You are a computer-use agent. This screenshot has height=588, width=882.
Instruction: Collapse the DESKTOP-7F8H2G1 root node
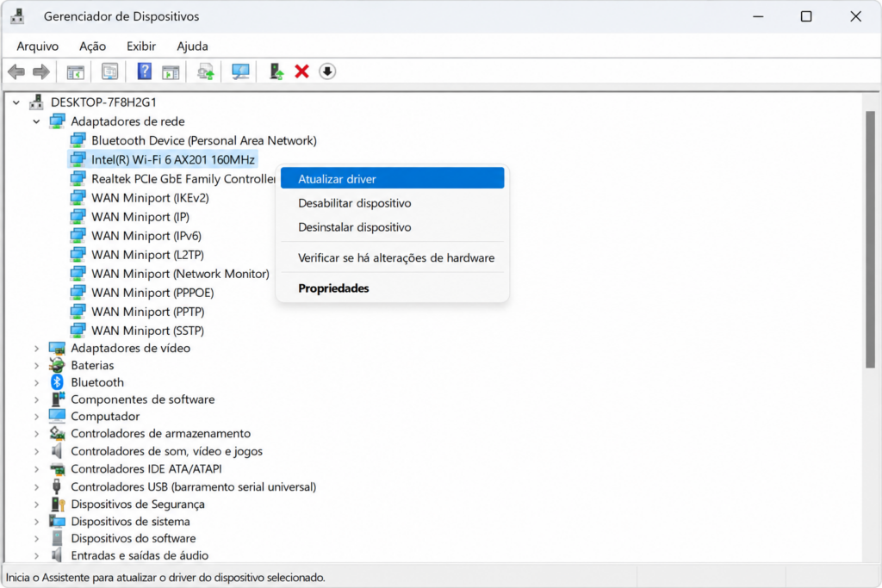[16, 102]
